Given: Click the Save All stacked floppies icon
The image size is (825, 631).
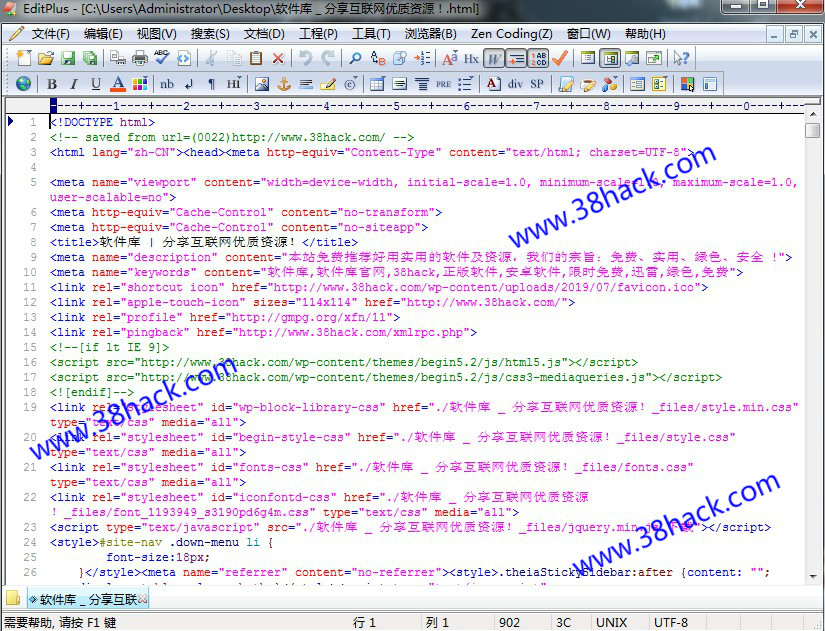Looking at the screenshot, I should click(x=90, y=58).
